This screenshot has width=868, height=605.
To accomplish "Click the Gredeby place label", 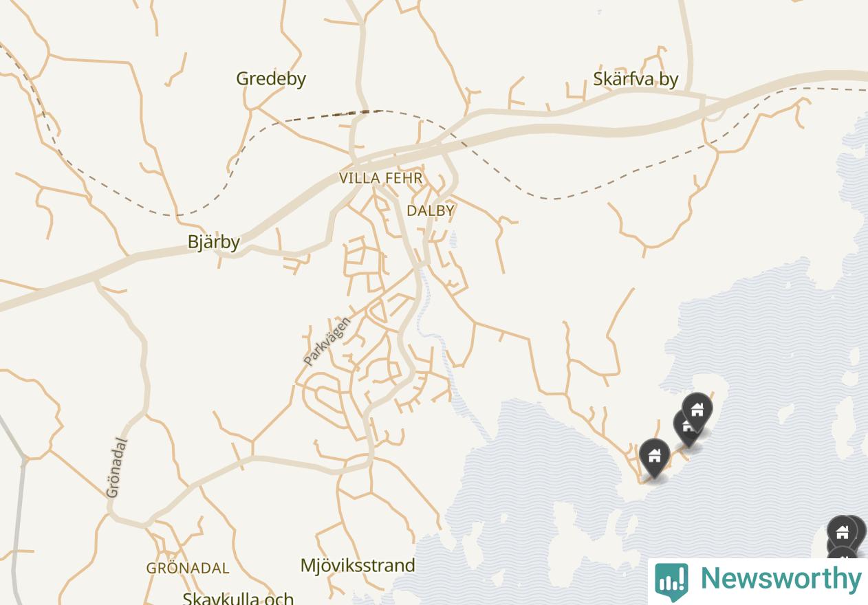I will [x=271, y=78].
